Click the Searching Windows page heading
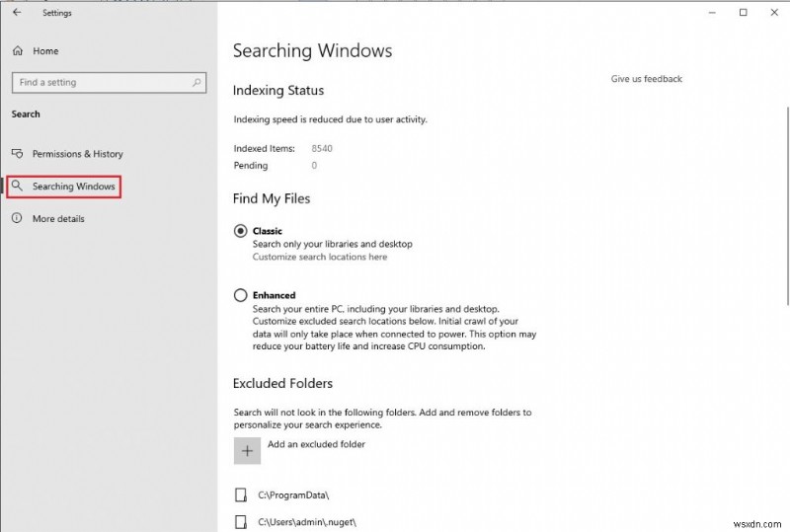Image resolution: width=790 pixels, height=532 pixels. click(312, 51)
